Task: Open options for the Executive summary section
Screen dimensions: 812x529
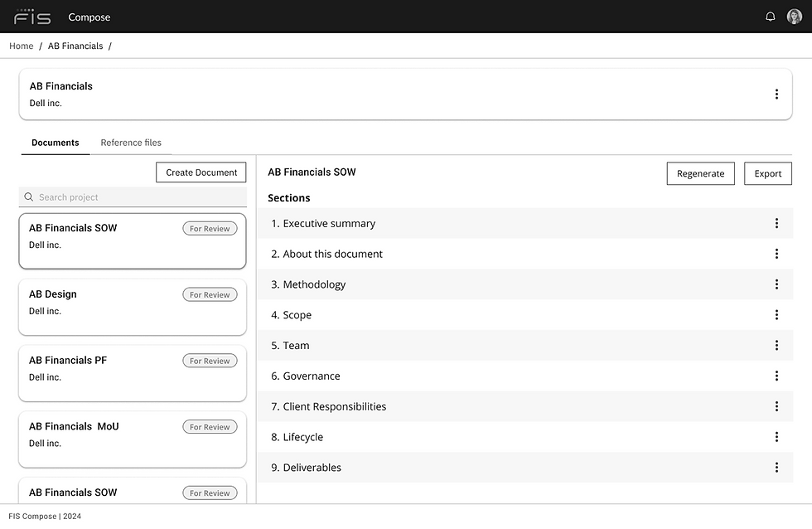Action: click(x=776, y=223)
